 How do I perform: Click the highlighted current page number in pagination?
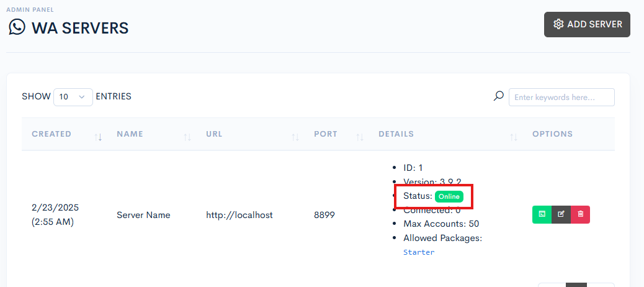pos(576,285)
